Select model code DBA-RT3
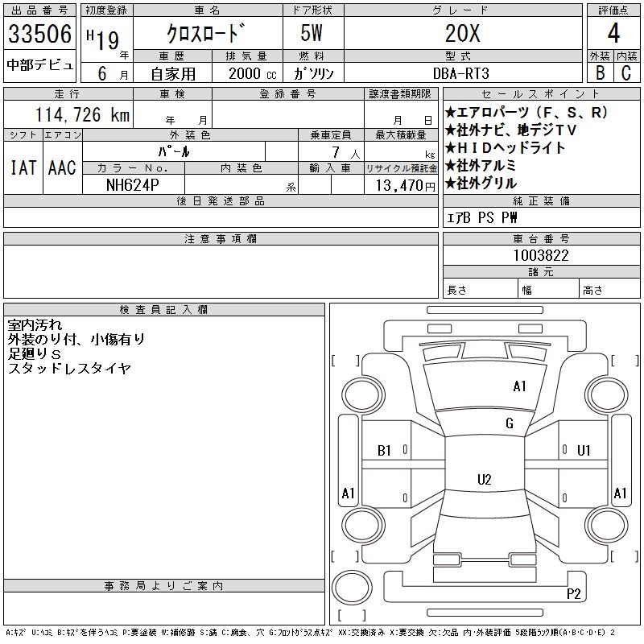The width and height of the screenshot is (644, 644). coord(461,73)
